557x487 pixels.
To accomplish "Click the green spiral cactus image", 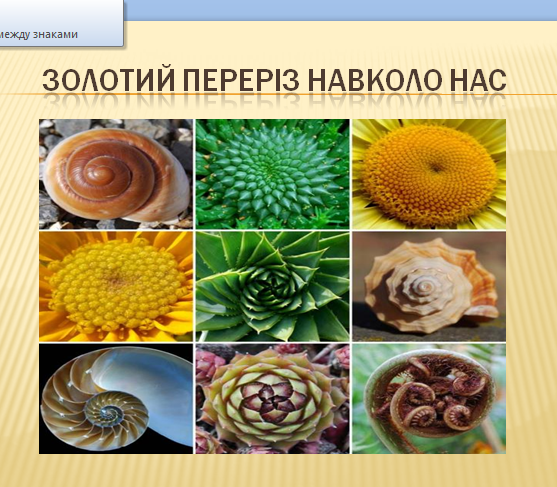I will pos(272,174).
